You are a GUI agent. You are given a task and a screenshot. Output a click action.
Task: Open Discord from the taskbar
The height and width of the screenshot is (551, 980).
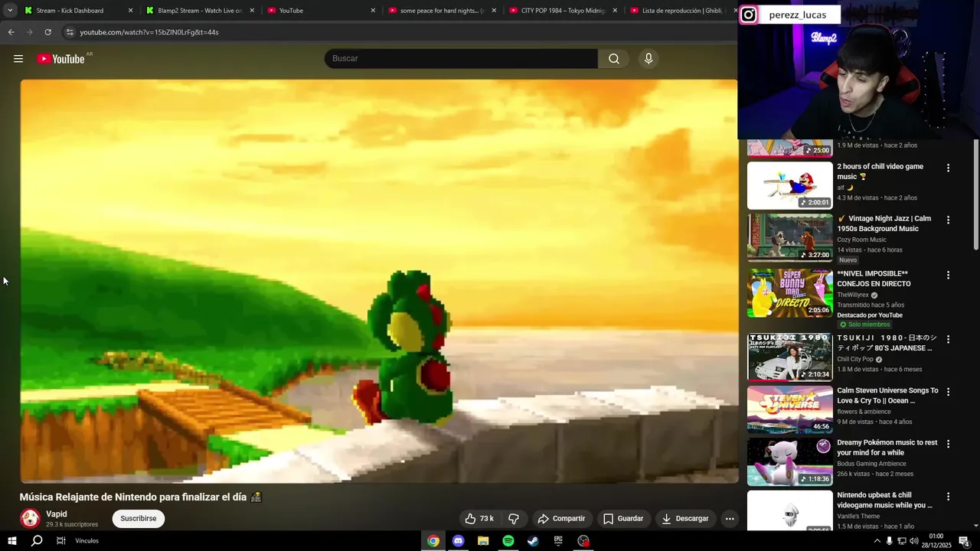pos(458,541)
